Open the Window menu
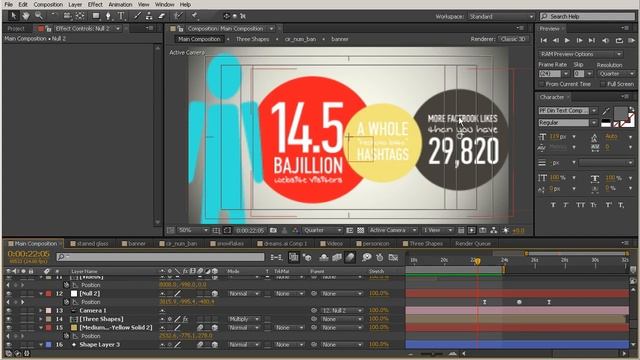The image size is (640, 360). tap(164, 4)
